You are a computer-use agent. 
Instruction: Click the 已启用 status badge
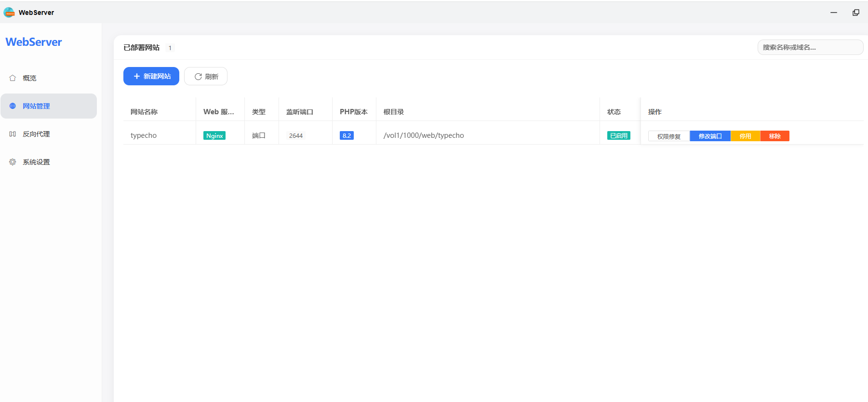[618, 135]
